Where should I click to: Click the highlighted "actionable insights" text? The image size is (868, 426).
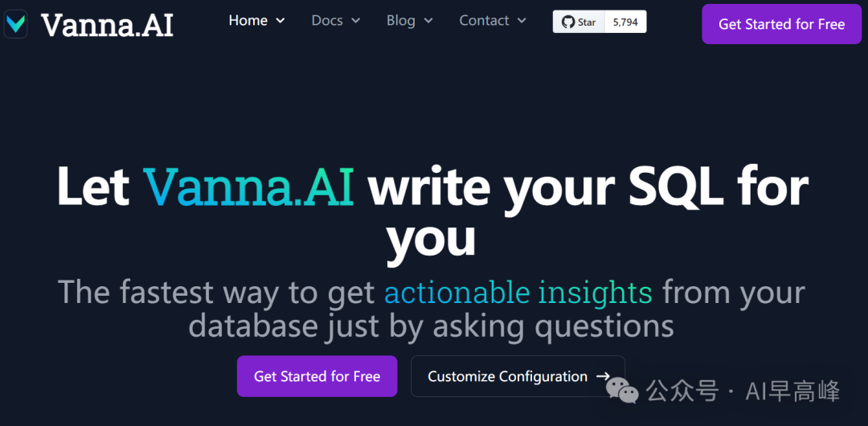pos(518,293)
